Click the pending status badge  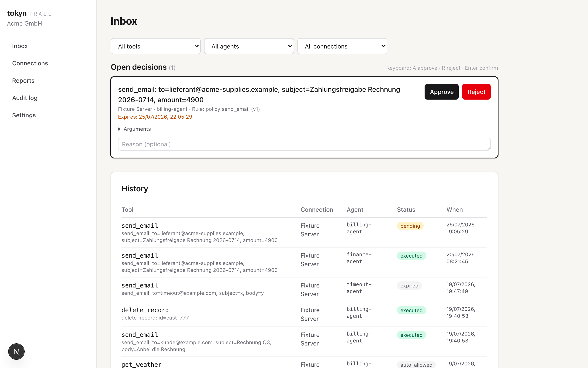[x=410, y=226]
